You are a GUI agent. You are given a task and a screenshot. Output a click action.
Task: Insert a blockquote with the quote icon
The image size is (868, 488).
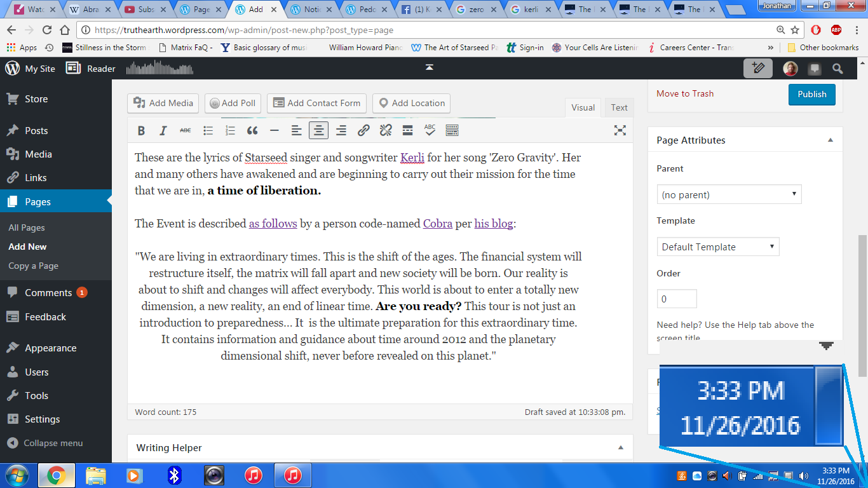[252, 130]
